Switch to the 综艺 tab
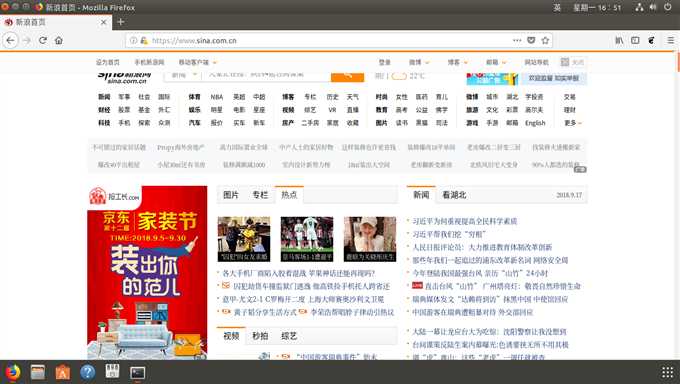Viewport: 680px width, 384px height. tap(289, 336)
